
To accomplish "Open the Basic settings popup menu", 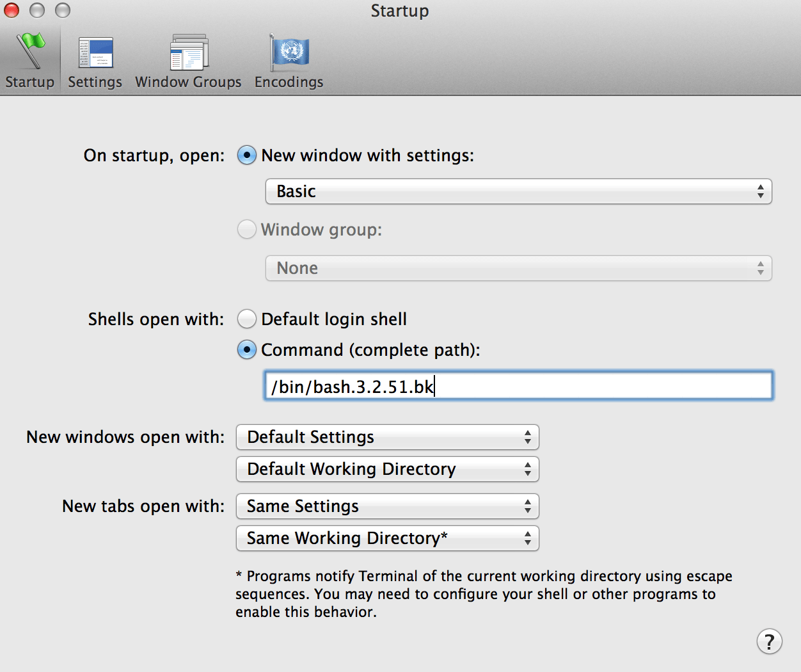I will (x=519, y=191).
